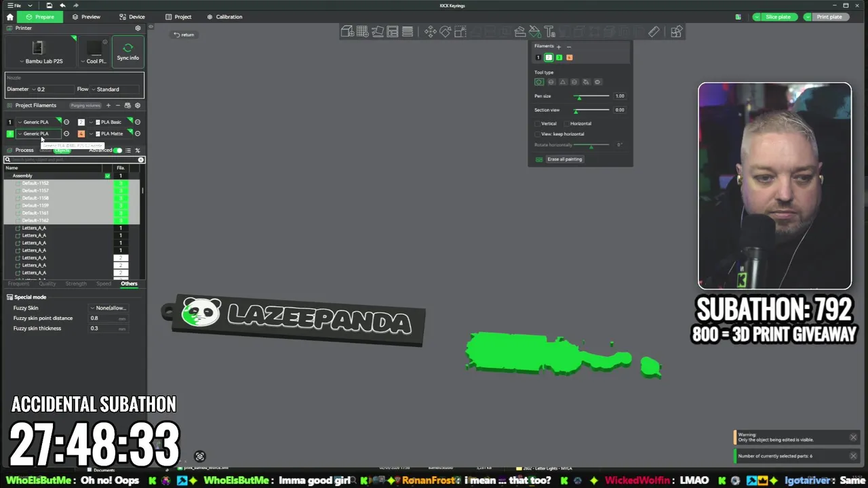Open the Flow Standard dropdown

click(x=115, y=89)
